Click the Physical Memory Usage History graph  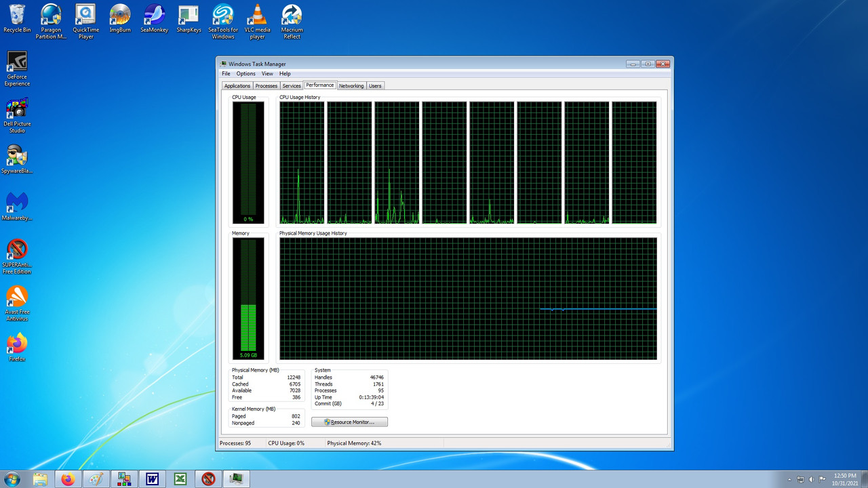click(x=468, y=299)
